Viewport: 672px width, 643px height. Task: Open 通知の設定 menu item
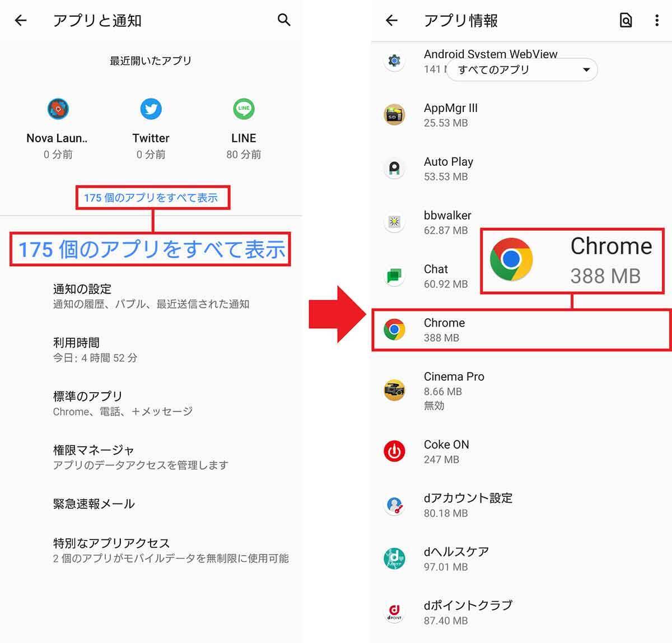pyautogui.click(x=151, y=296)
